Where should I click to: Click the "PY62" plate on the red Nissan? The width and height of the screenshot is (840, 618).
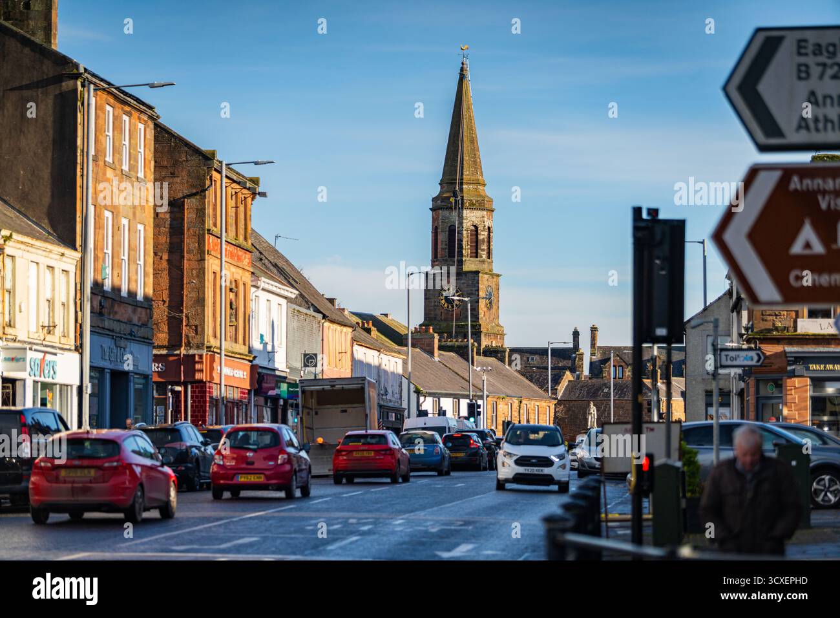tap(250, 478)
